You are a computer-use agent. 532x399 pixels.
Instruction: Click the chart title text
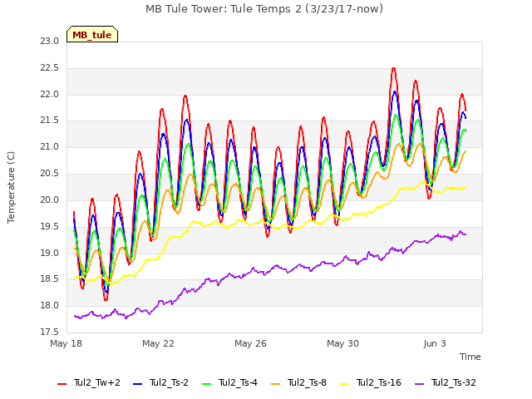tap(264, 9)
